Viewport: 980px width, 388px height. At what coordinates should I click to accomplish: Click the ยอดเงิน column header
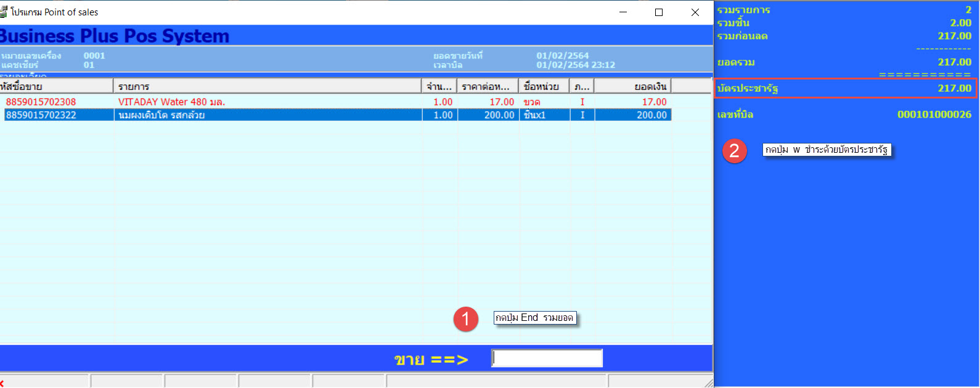coord(632,86)
